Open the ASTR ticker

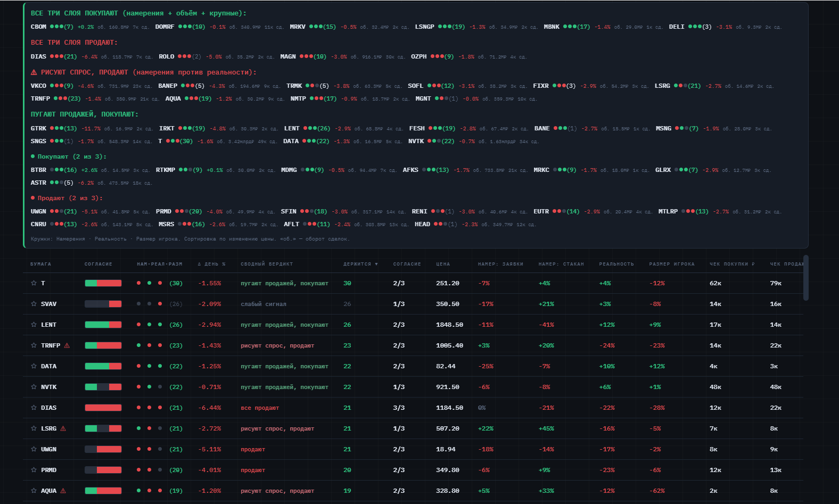coord(38,183)
